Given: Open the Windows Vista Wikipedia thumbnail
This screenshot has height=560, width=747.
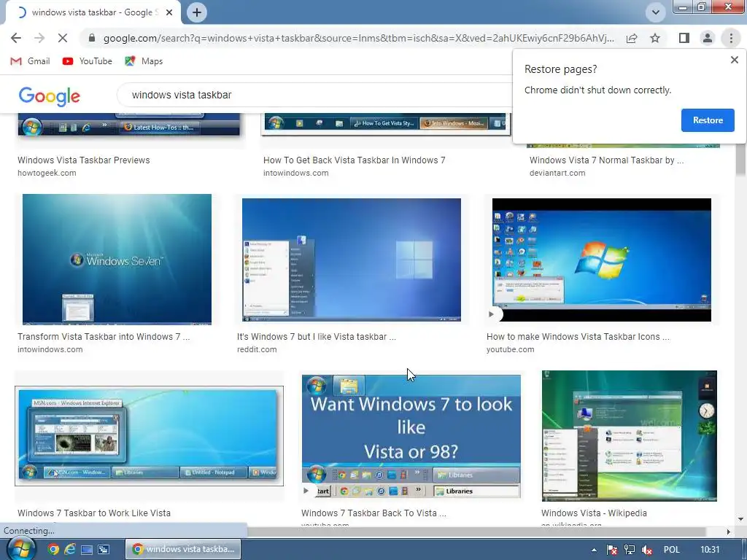Looking at the screenshot, I should [x=629, y=436].
